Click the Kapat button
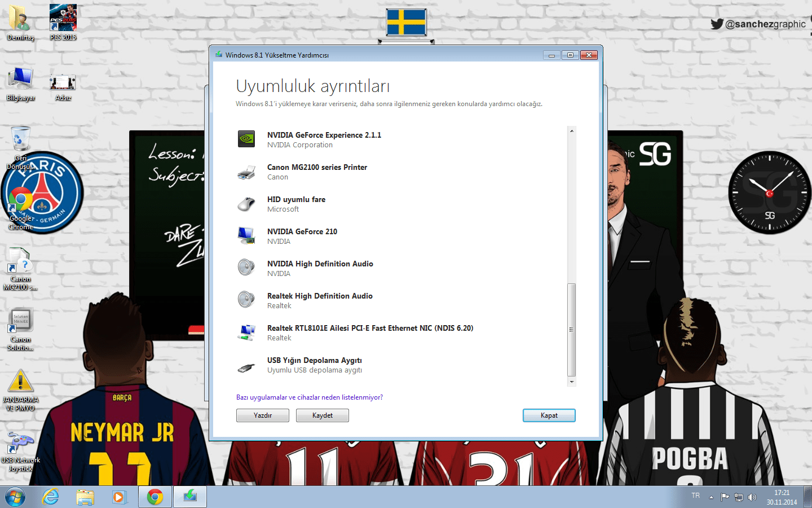Viewport: 812px width, 508px height. pos(549,415)
